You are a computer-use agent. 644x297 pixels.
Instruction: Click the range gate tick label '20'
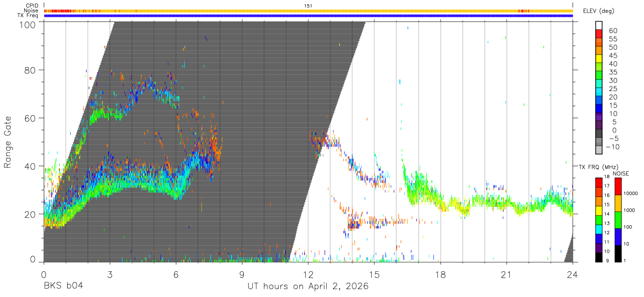pos(30,214)
